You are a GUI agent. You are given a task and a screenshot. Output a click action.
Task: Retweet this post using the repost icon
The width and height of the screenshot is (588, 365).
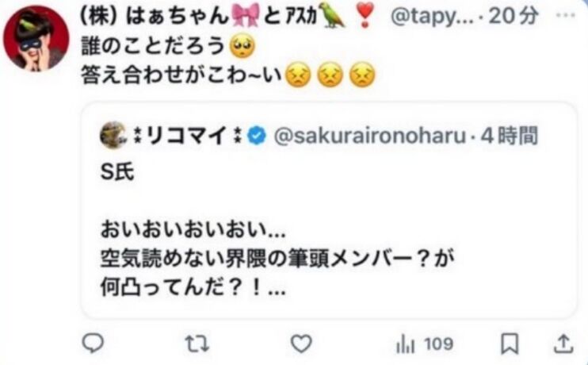click(197, 344)
